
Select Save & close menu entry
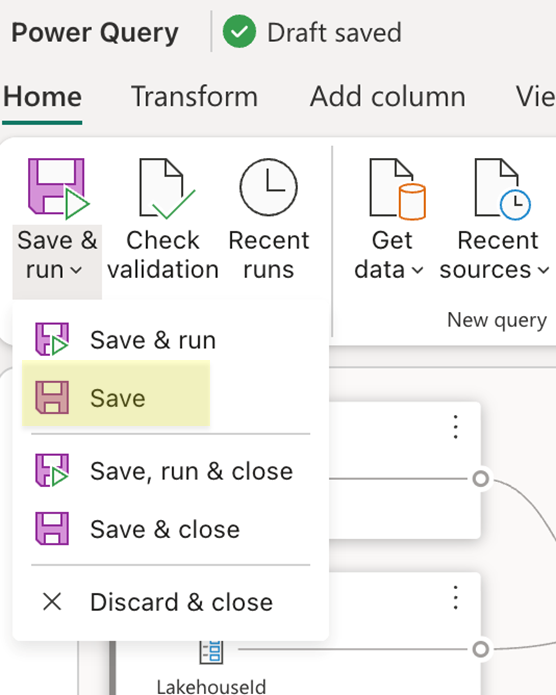[171, 529]
